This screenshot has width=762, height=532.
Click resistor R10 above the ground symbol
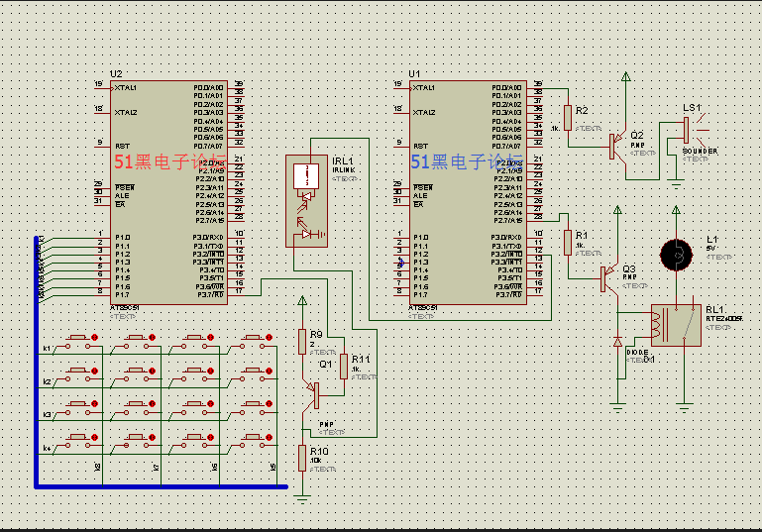tap(302, 458)
